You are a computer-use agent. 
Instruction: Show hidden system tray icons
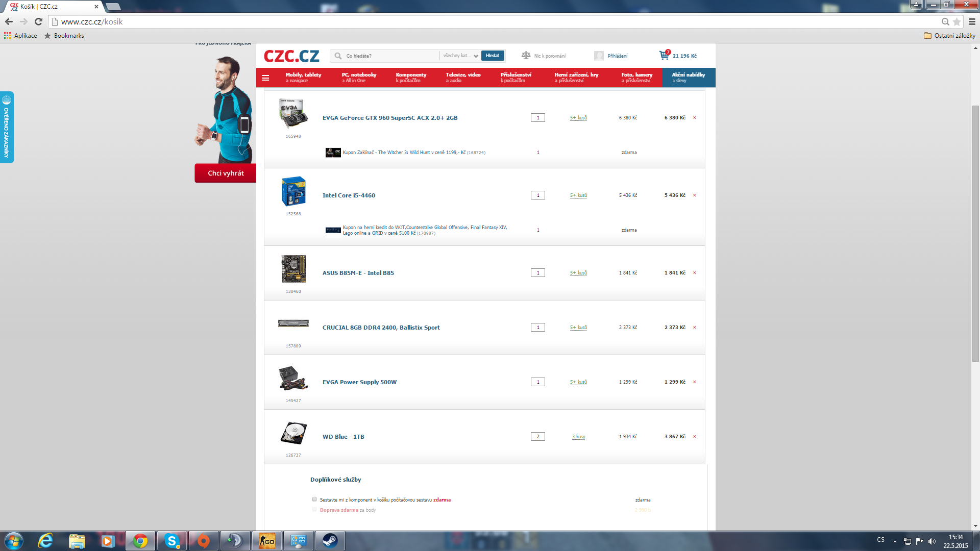point(895,541)
